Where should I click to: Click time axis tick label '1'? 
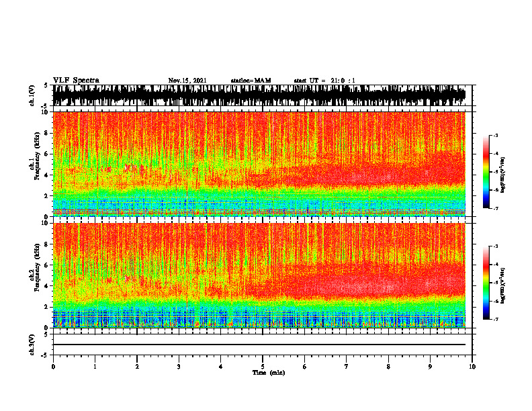[x=95, y=367]
